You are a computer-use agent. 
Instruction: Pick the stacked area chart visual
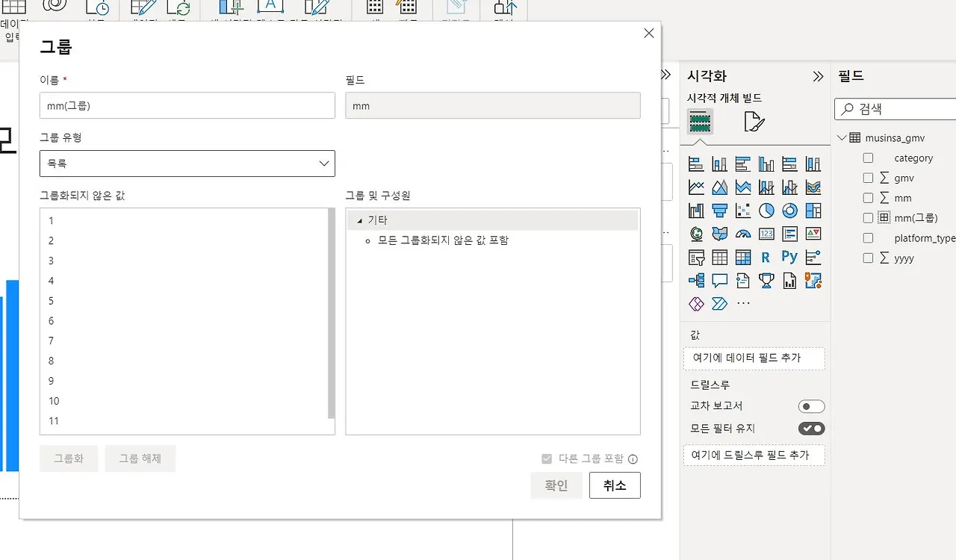743,187
